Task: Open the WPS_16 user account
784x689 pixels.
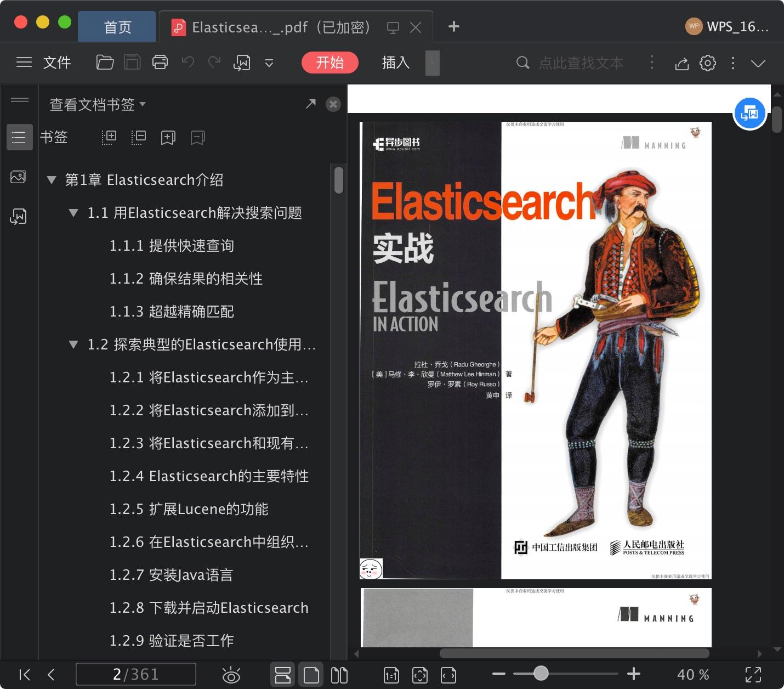Action: pyautogui.click(x=727, y=26)
